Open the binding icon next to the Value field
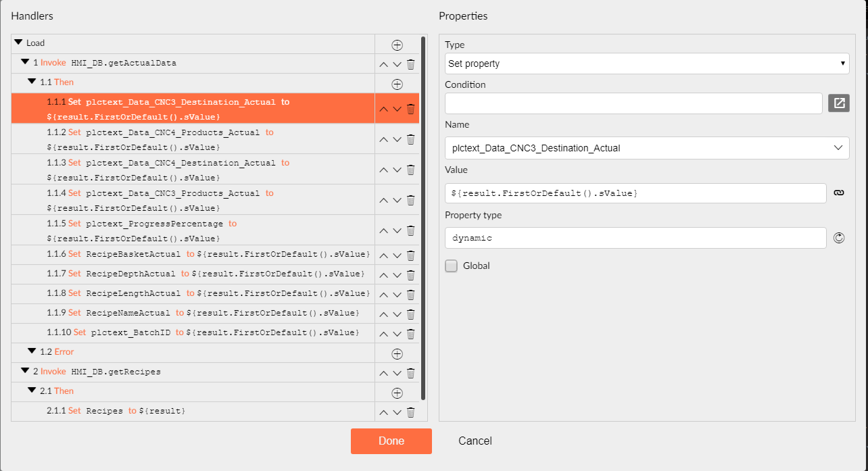This screenshot has height=471, width=868. [x=838, y=193]
